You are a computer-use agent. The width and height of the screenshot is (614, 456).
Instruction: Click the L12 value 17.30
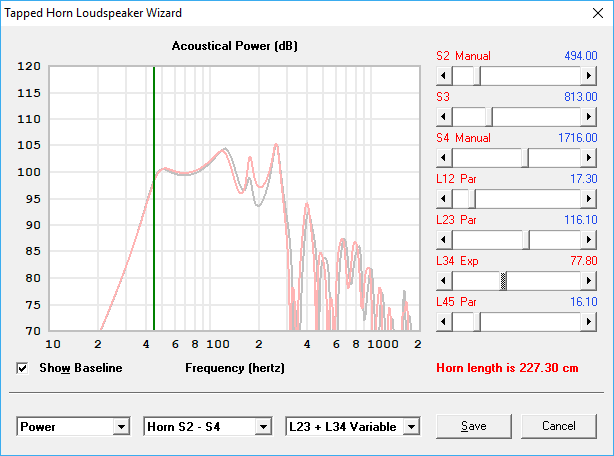click(583, 179)
